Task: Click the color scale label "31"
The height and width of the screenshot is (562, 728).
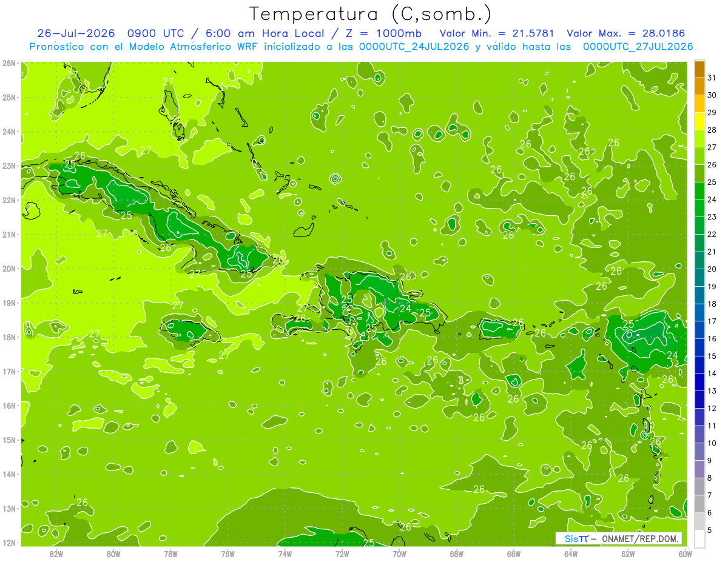Action: point(712,78)
